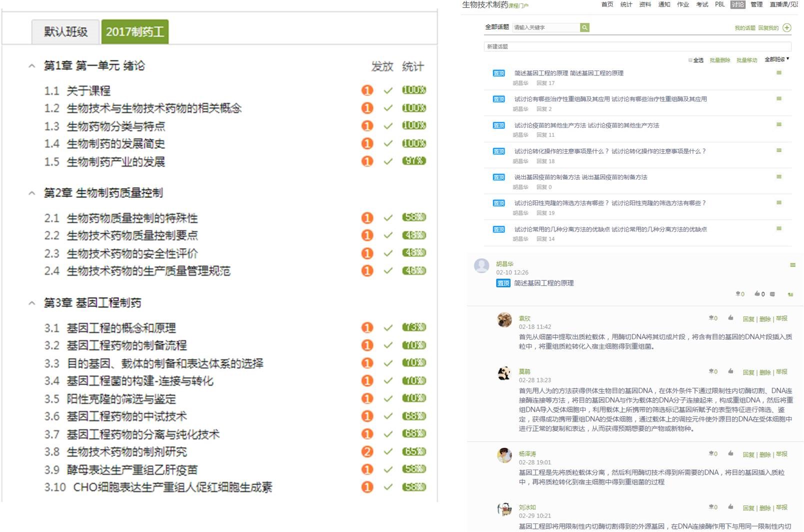Image resolution: width=804 pixels, height=532 pixels.
Task: Click the 我的话题 link
Action: 744,28
